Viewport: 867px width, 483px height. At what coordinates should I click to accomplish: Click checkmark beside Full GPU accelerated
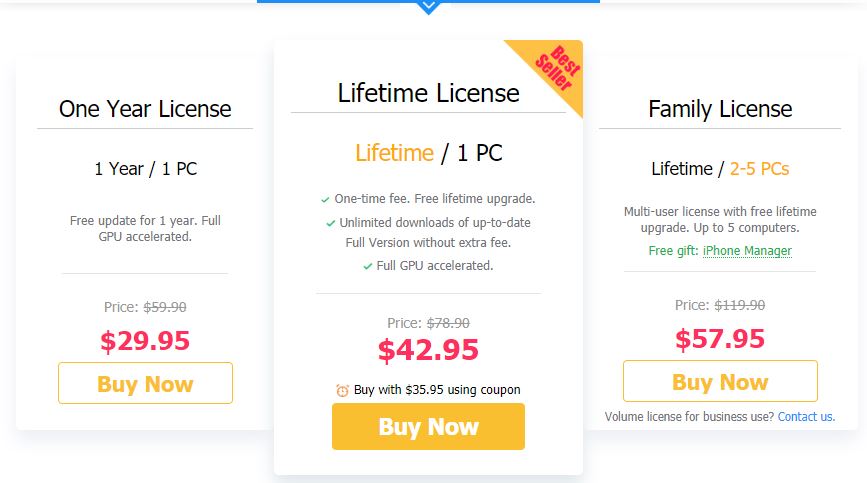point(367,266)
